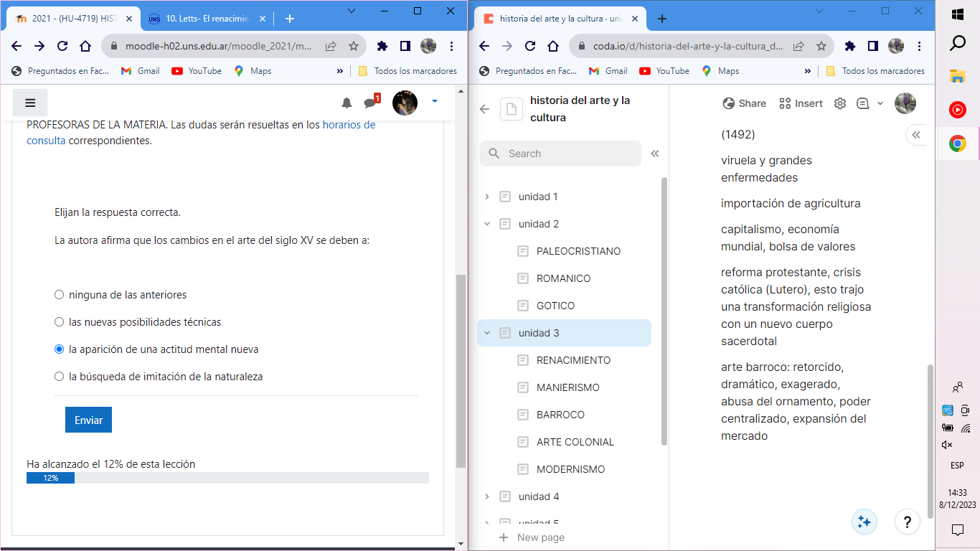The height and width of the screenshot is (551, 980).
Task: Open Windows Start menu
Action: pos(957,15)
